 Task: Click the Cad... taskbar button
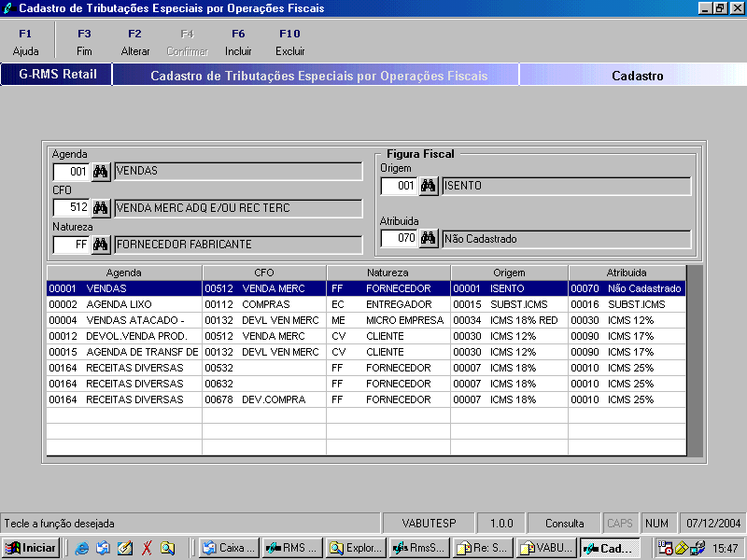[610, 548]
